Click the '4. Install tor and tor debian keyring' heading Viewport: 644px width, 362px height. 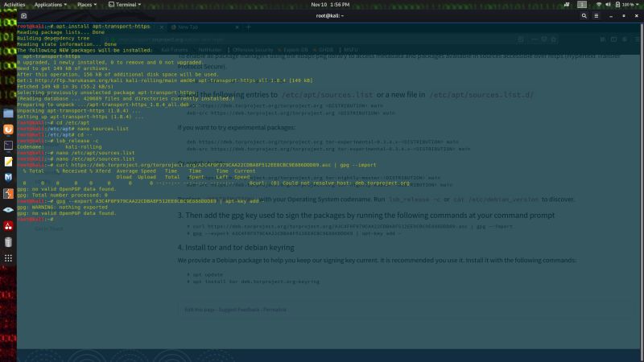(236, 248)
